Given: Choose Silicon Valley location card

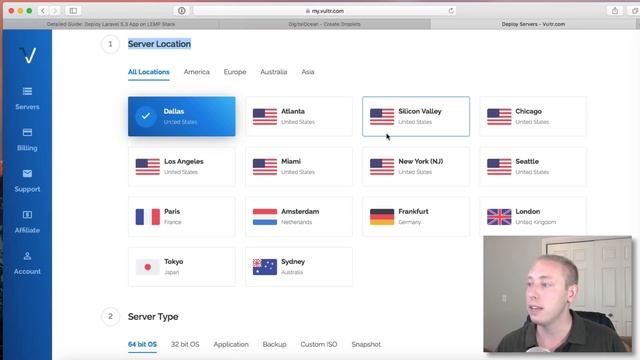Looking at the screenshot, I should [x=416, y=116].
